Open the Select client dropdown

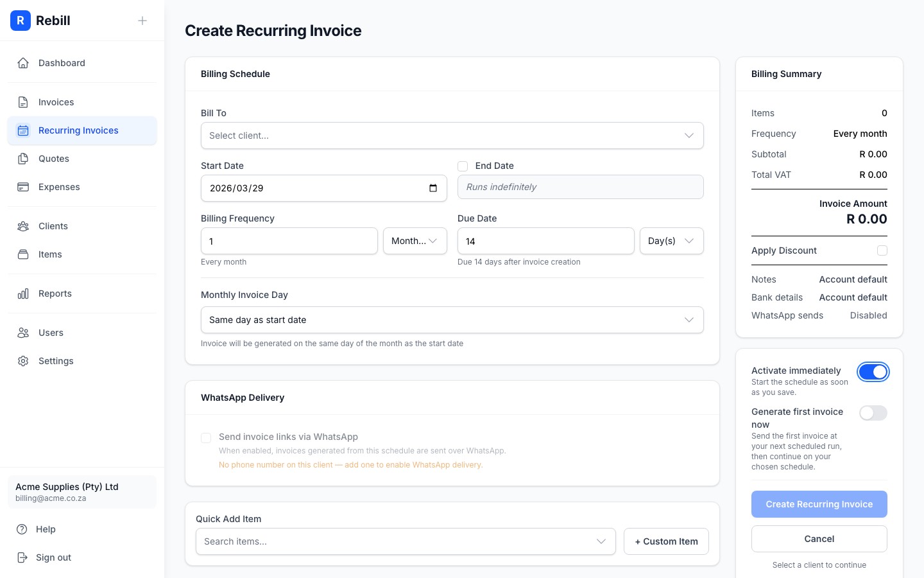(x=452, y=136)
